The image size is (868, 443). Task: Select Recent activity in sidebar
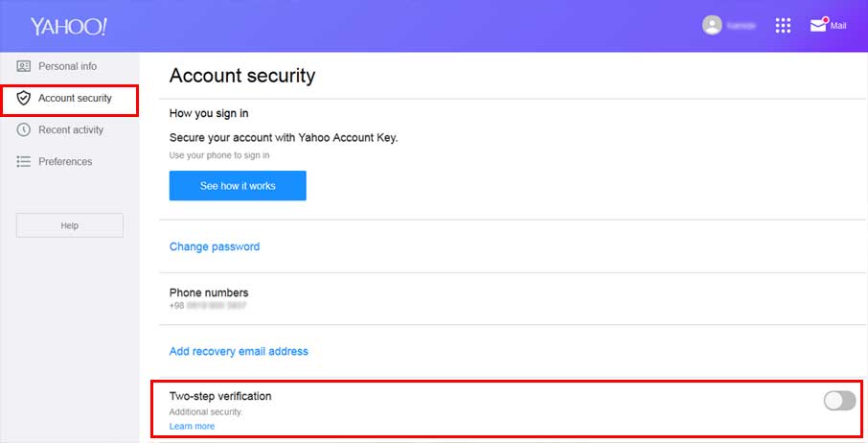(71, 129)
